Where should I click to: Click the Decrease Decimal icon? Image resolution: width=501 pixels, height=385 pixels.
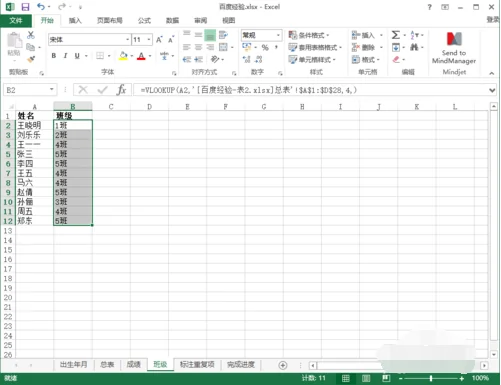258,59
